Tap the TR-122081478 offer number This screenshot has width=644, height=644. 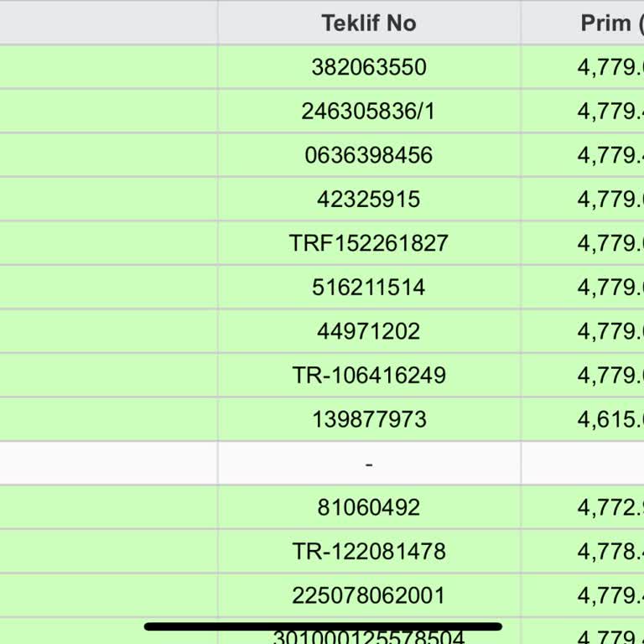tap(369, 552)
